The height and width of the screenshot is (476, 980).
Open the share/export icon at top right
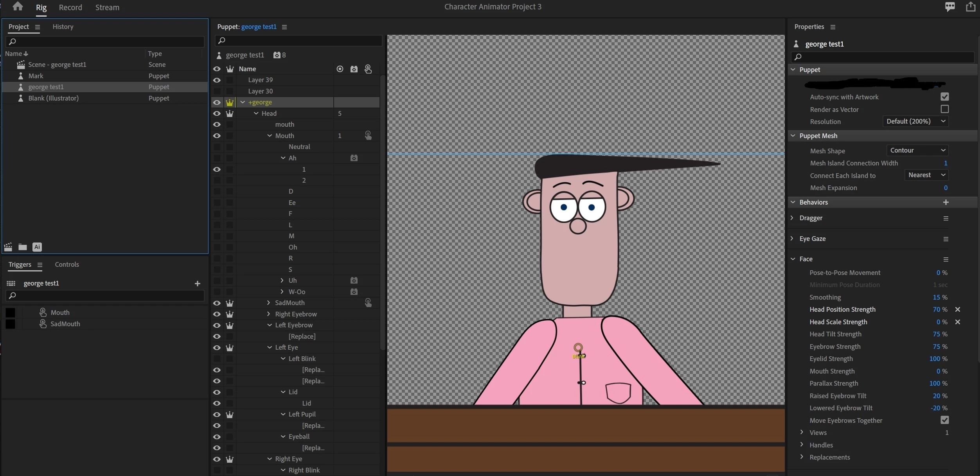970,7
